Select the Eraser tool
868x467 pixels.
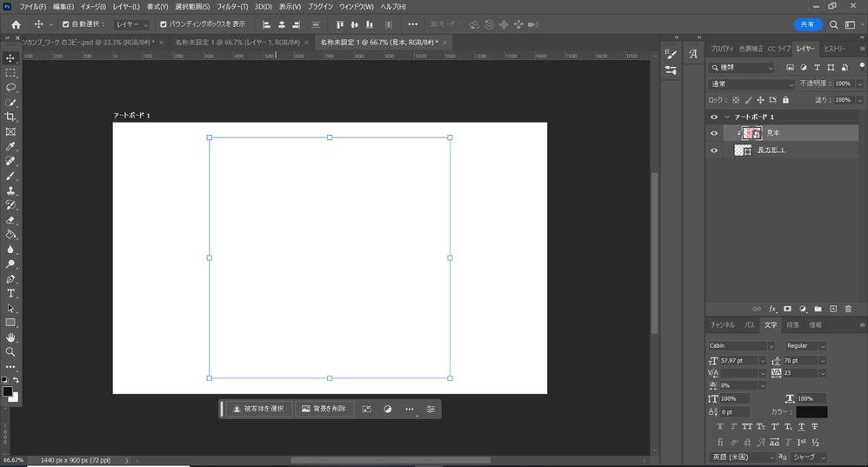(x=10, y=220)
